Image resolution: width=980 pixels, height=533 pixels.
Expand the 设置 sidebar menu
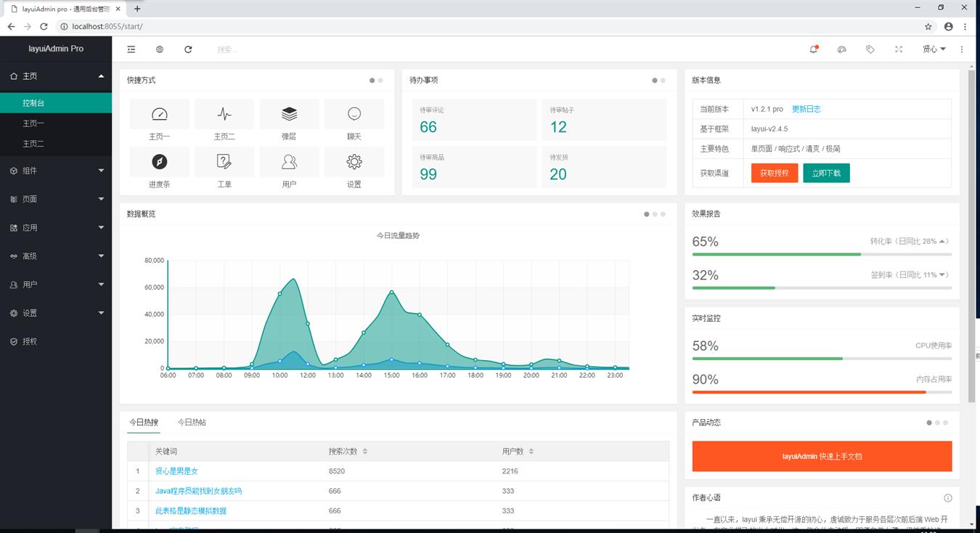(x=56, y=313)
